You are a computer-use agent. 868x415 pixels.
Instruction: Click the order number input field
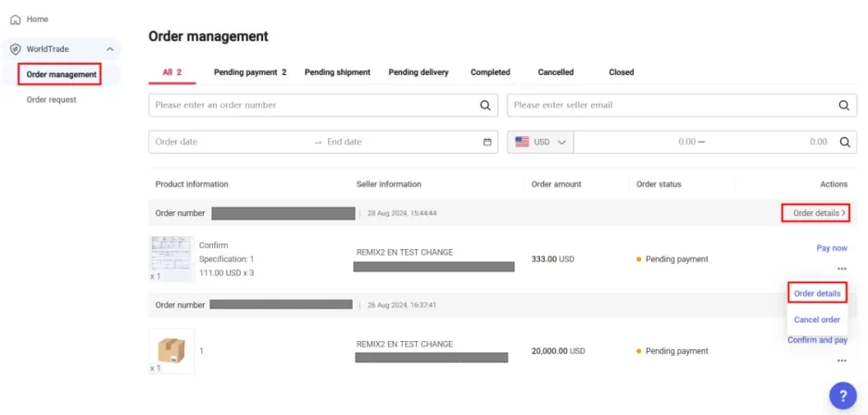[x=315, y=106]
